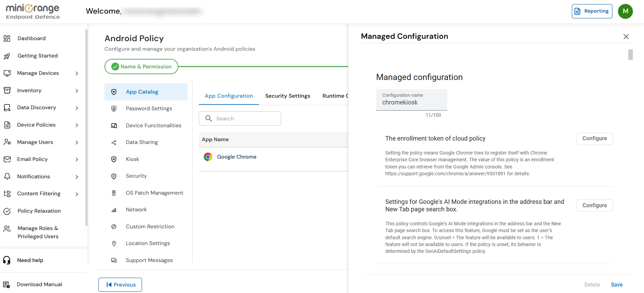Screen dimensions: 644x293
Task: Click the Getting Started rocket icon
Action: coord(7,56)
